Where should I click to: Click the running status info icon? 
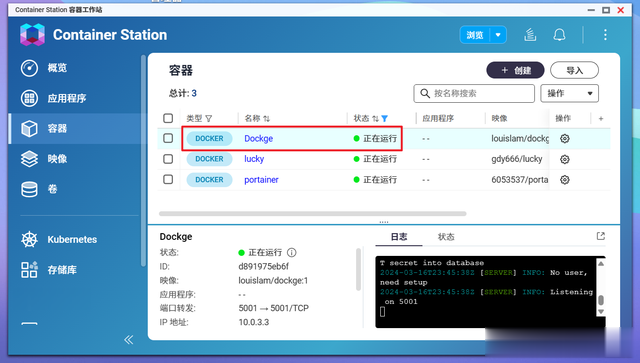[291, 252]
